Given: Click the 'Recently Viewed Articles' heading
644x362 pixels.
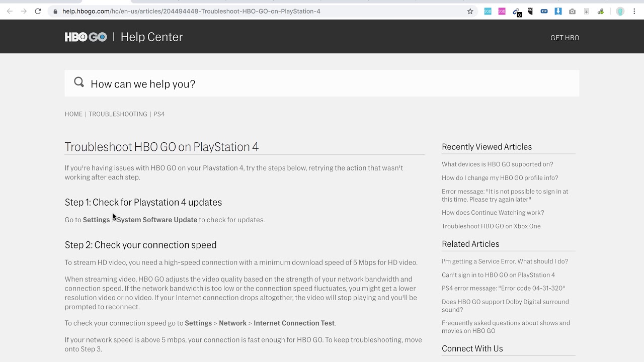Looking at the screenshot, I should 487,147.
